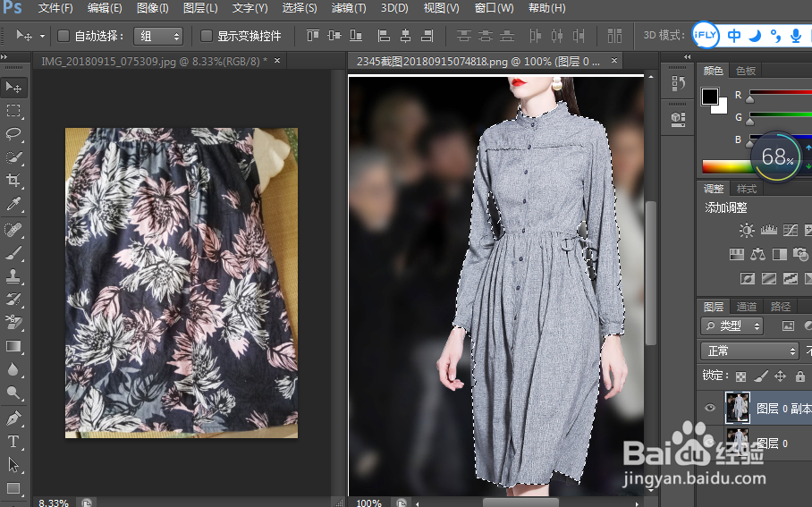Open the 类型 layer filter dropdown
Viewport: 812px width, 507px height.
pos(732,325)
